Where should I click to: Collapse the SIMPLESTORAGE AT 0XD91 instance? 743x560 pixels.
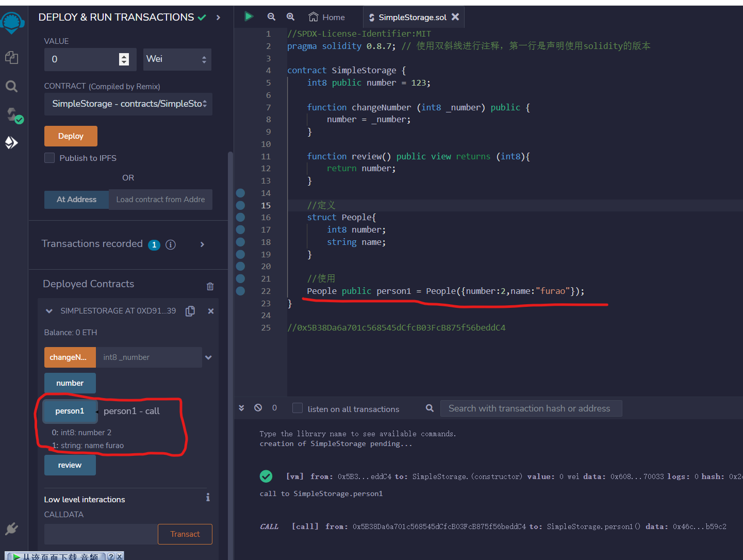click(x=49, y=311)
